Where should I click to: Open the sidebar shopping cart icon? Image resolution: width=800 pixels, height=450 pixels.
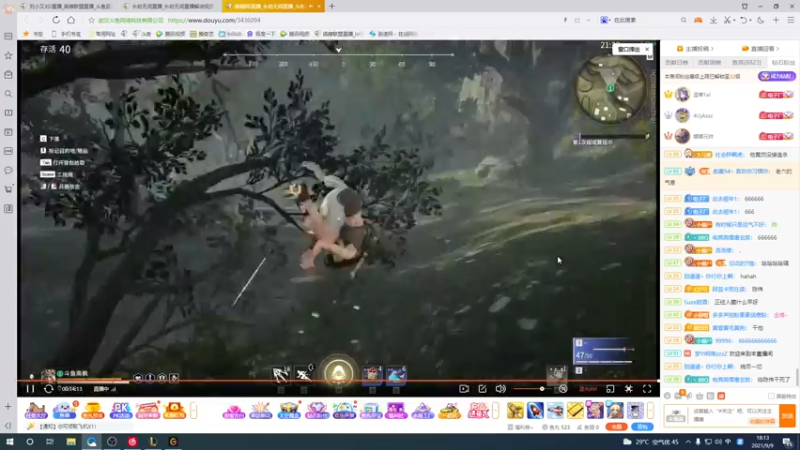pos(8,189)
